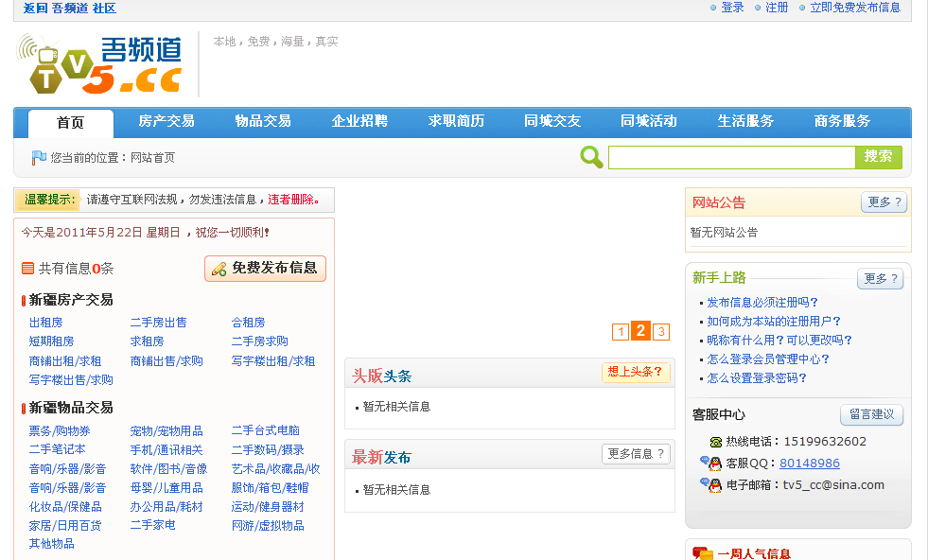Open 手机/通讯相关 category link
The image size is (928, 560).
(x=166, y=450)
